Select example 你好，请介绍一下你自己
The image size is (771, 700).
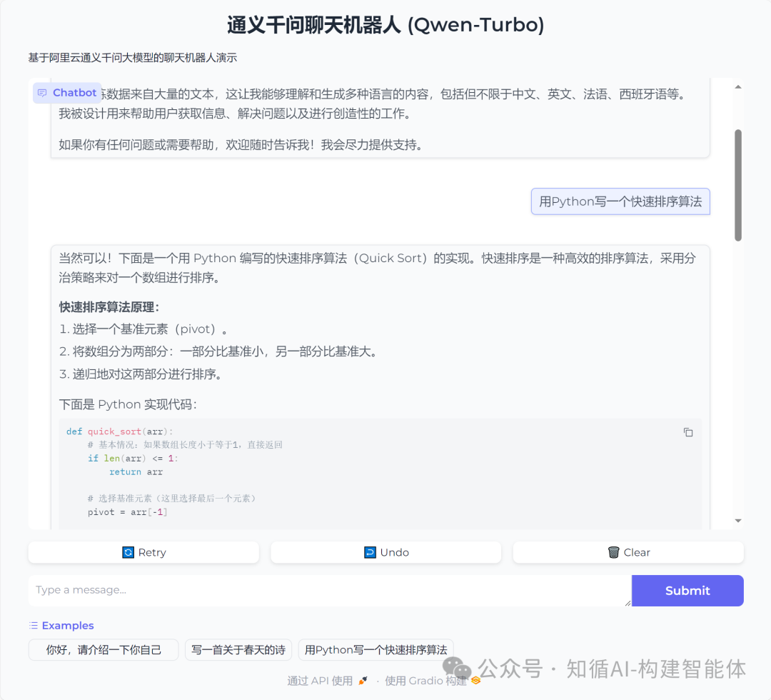tap(104, 650)
